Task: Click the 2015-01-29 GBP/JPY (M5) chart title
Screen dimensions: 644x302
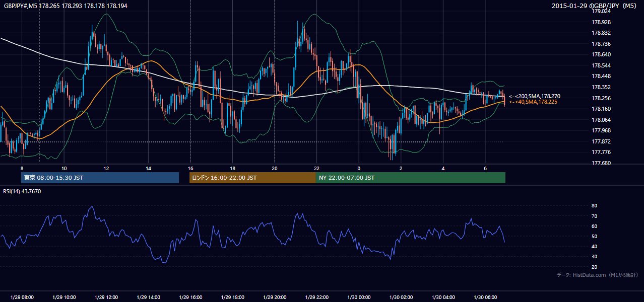Action: coord(595,6)
